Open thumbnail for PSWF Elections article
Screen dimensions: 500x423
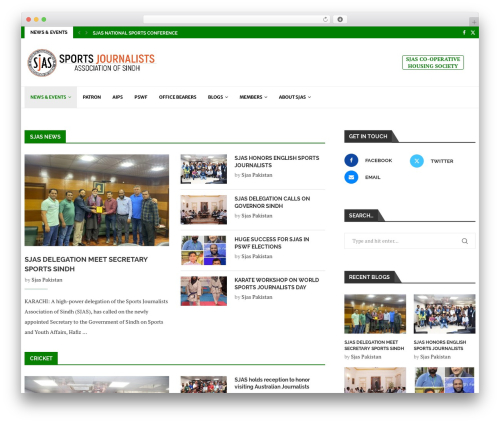click(204, 250)
